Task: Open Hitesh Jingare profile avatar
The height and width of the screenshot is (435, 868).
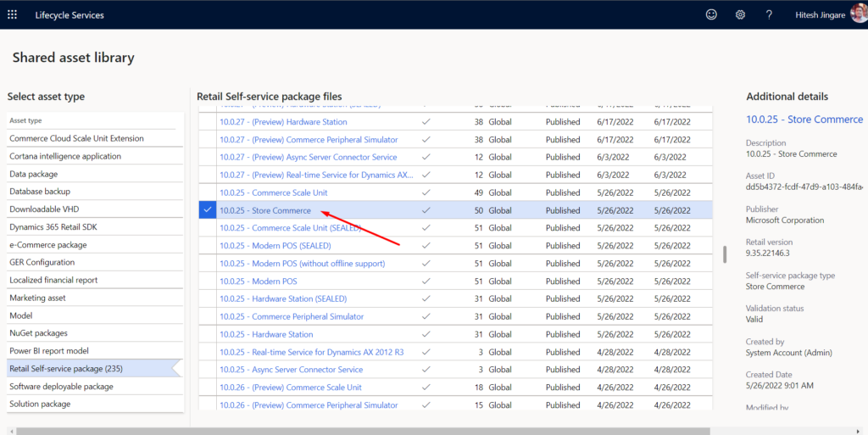Action: click(860, 14)
